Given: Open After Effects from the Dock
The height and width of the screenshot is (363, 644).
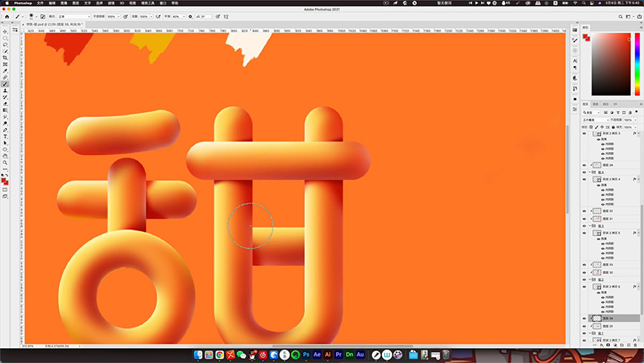Looking at the screenshot, I should click(x=317, y=354).
